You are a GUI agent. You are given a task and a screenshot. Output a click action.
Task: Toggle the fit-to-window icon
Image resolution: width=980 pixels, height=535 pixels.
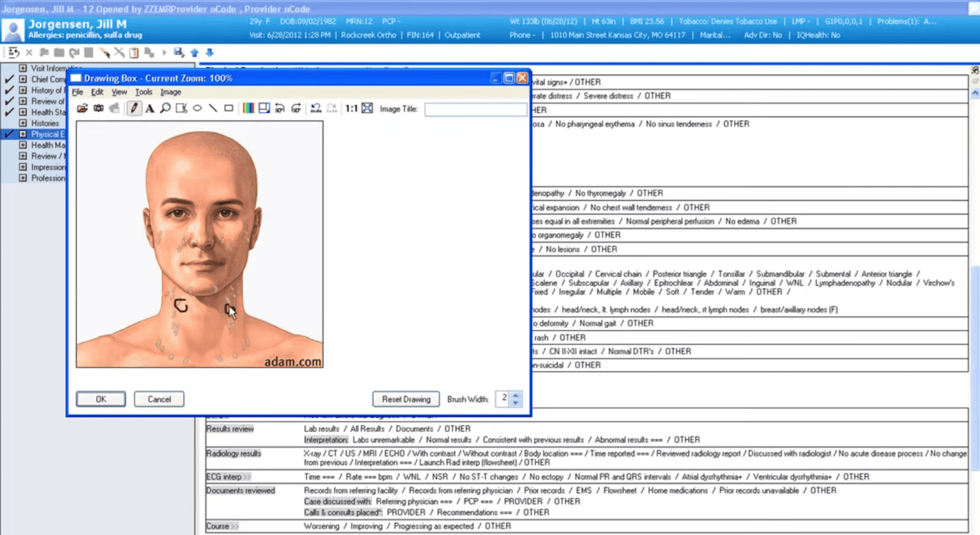pos(367,108)
